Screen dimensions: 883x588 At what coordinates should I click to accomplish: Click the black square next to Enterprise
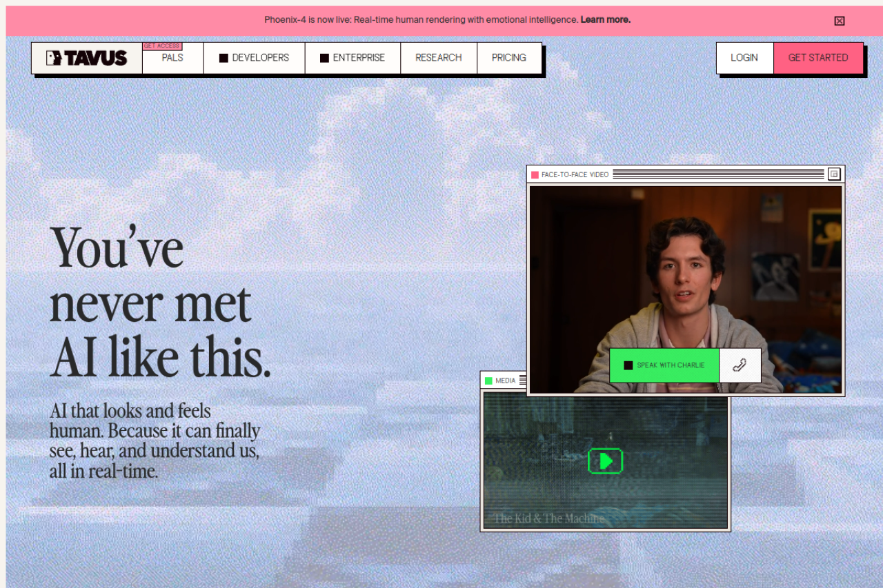324,58
